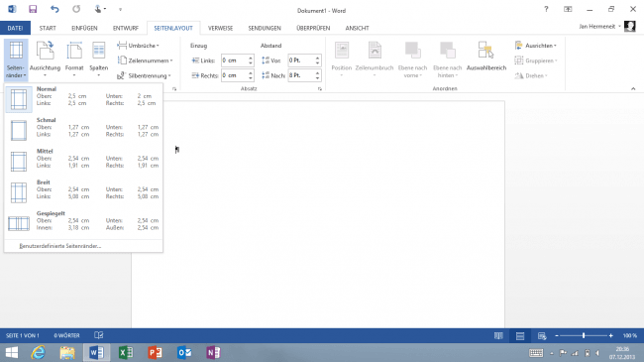644x362 pixels.
Task: Switch to Web Layout view icon
Action: click(x=542, y=335)
